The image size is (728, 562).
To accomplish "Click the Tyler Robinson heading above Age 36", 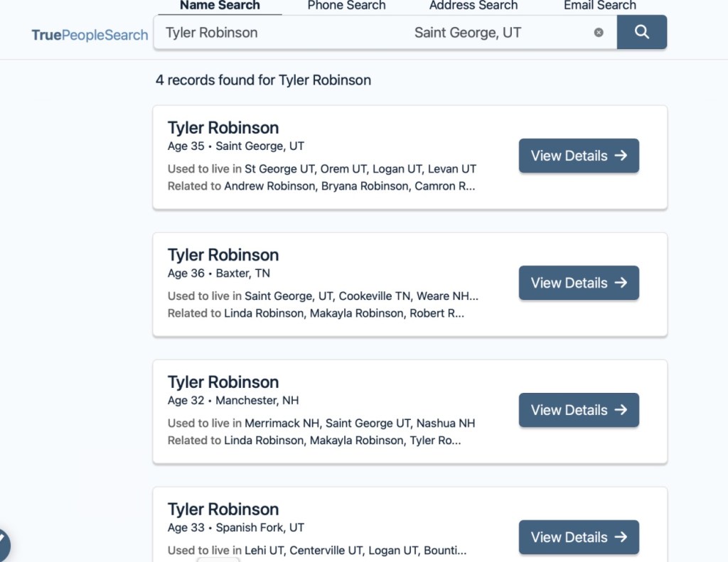I will point(223,255).
